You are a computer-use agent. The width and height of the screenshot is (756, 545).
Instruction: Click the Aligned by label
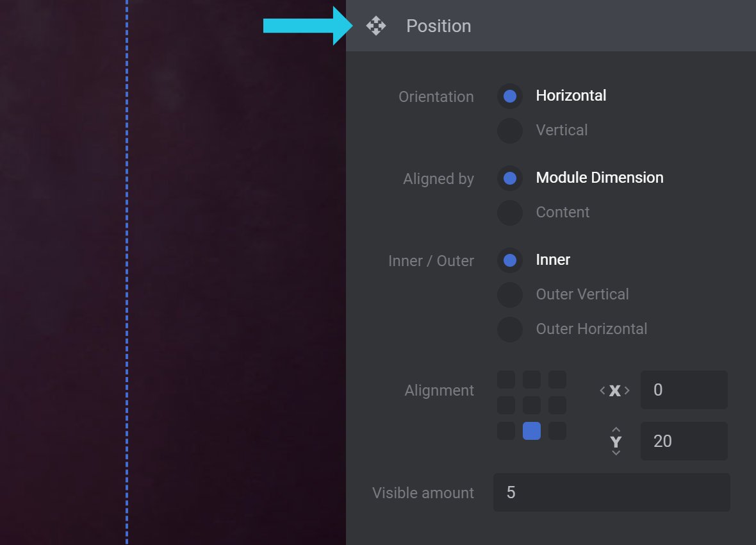(438, 179)
